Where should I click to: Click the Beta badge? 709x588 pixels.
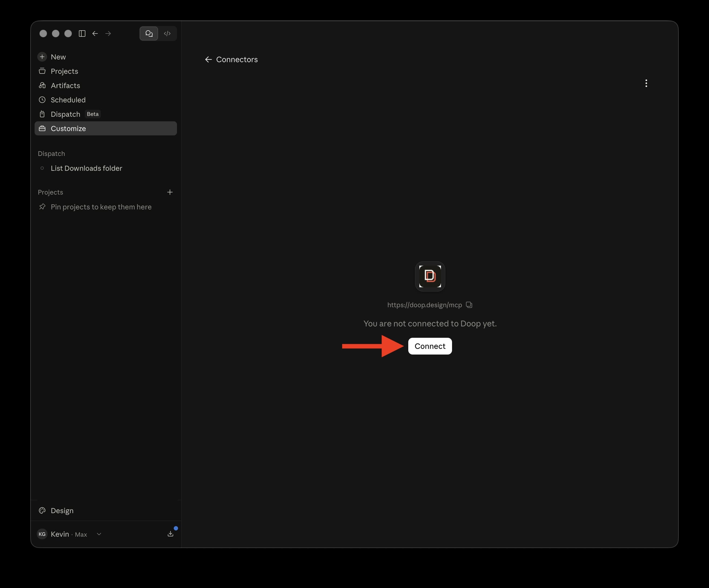tap(92, 114)
